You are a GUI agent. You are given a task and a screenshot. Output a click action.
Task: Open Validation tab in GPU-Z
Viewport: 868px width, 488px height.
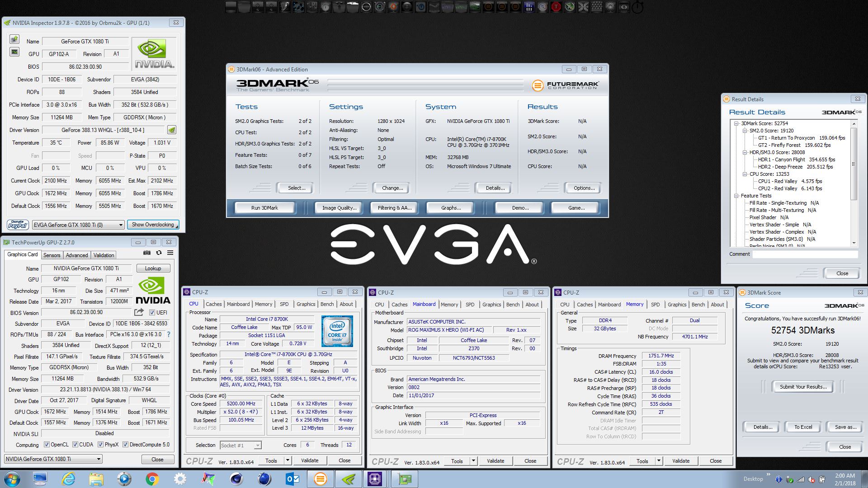tap(104, 255)
